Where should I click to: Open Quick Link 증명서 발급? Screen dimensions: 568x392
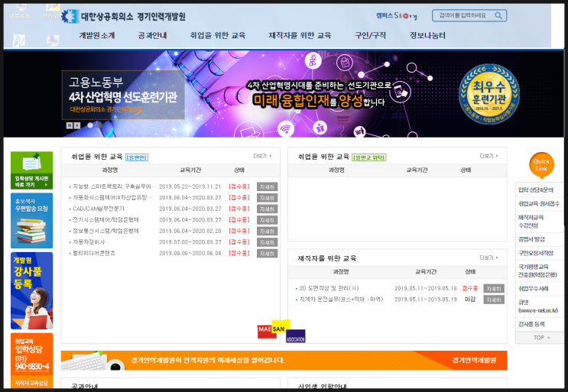pyautogui.click(x=531, y=239)
